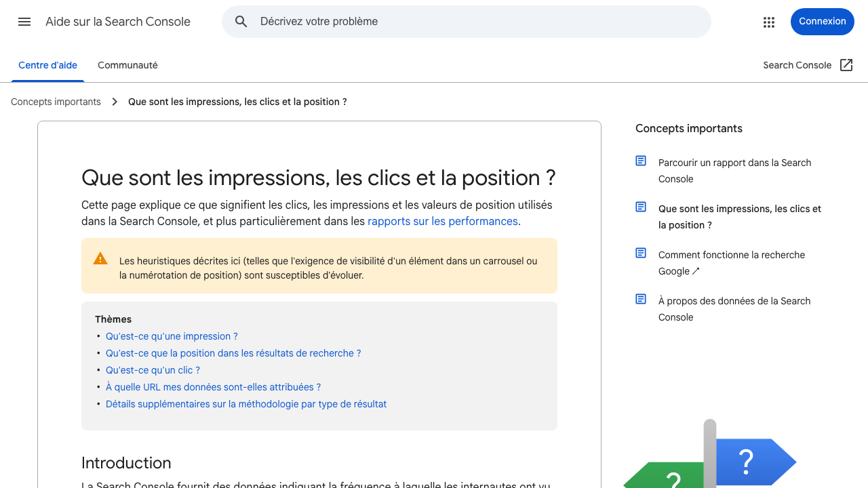This screenshot has height=488, width=868.
Task: Open À propos des données de la Search Console
Action: tap(734, 309)
